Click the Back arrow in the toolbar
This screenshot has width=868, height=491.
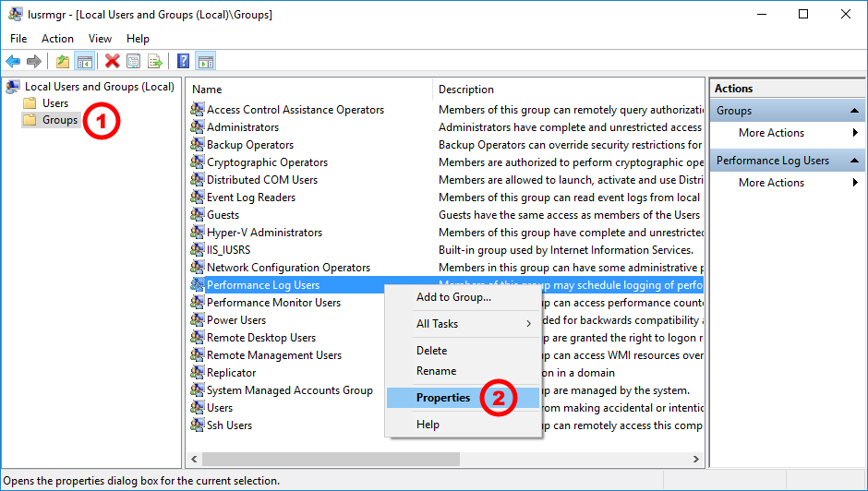tap(13, 62)
